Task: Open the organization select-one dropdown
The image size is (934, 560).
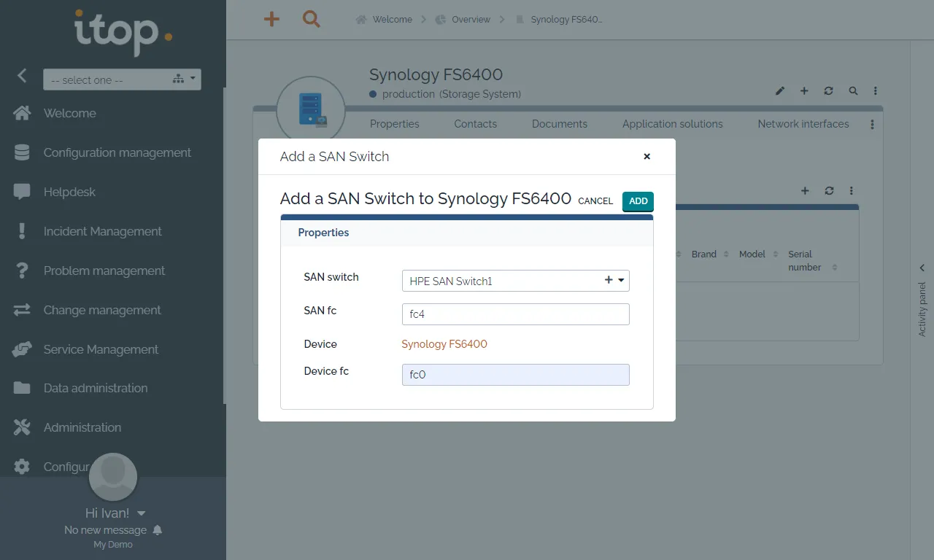Action: [122, 79]
